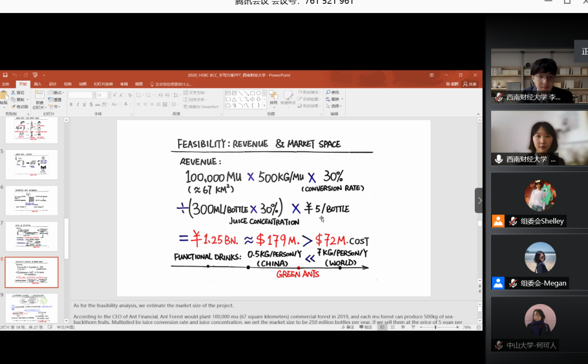Open the Arrange (排列) tool
The height and width of the screenshot is (364, 588).
pyautogui.click(x=273, y=98)
